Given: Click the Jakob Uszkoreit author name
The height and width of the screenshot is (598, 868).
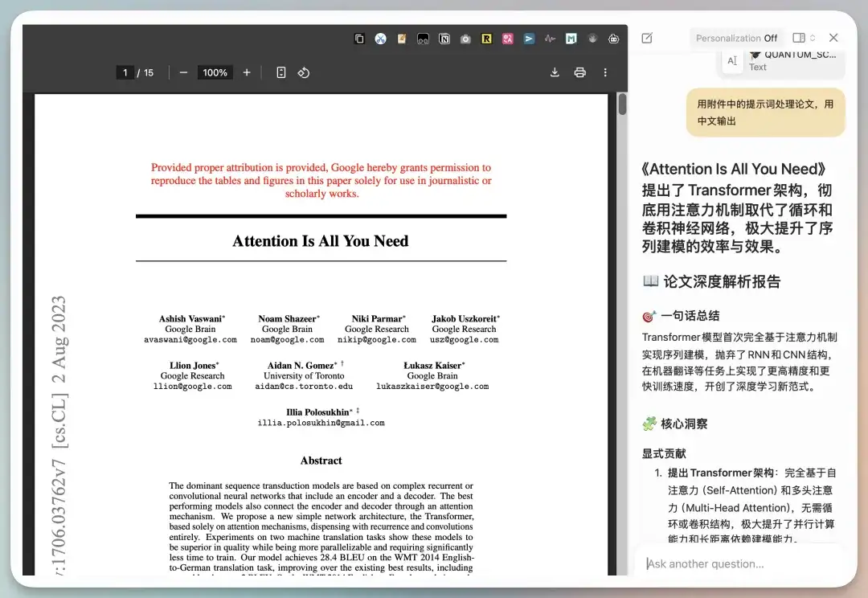Looking at the screenshot, I should pyautogui.click(x=464, y=319).
